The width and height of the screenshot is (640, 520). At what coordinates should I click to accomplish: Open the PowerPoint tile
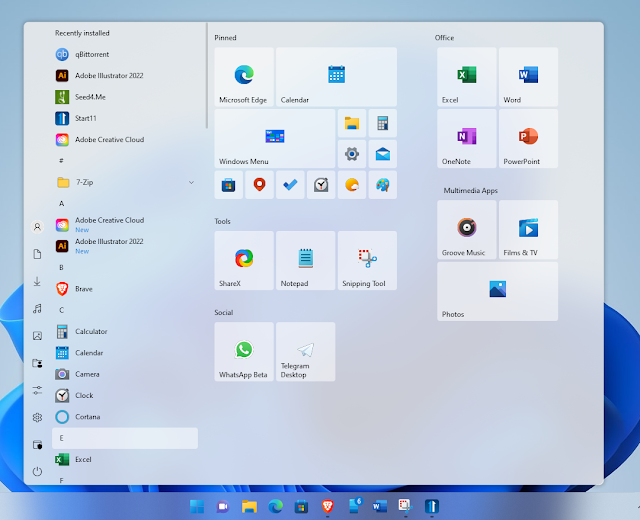[x=528, y=138]
